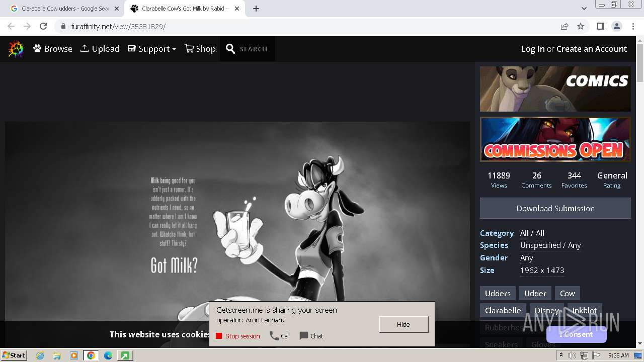Screen dimensions: 644x362
Task: Open the Chrome profile icon
Action: pos(616,26)
